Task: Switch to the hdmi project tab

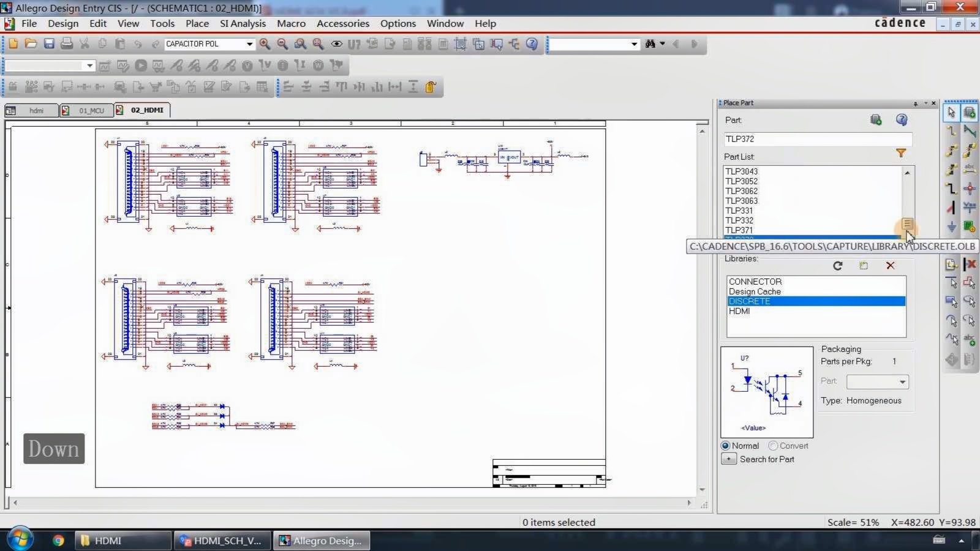Action: [31, 110]
